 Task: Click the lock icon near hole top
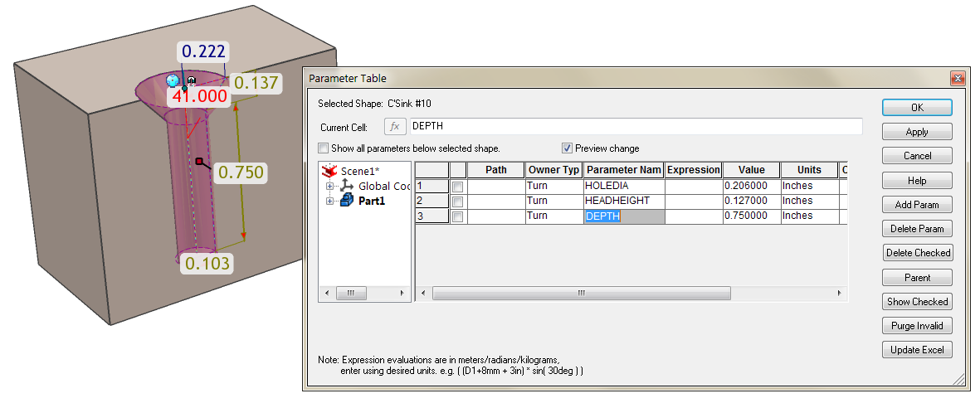coord(191,80)
